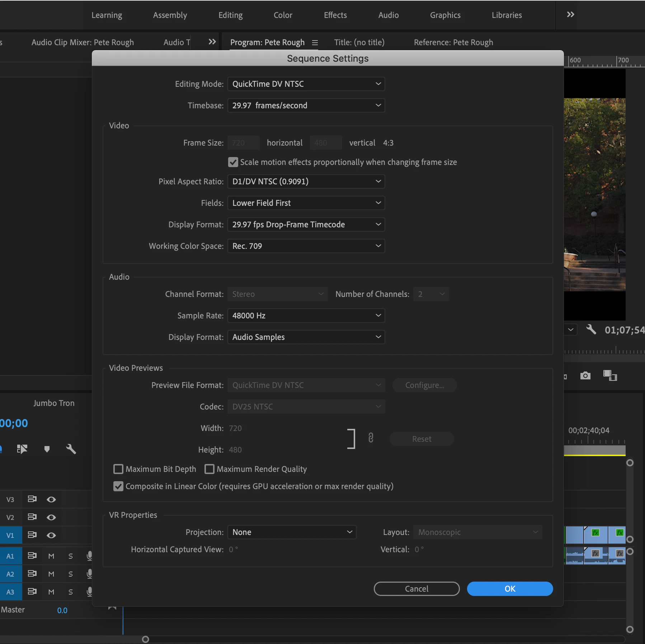645x644 pixels.
Task: Open Timeline Display Settings wrench
Action: (71, 449)
